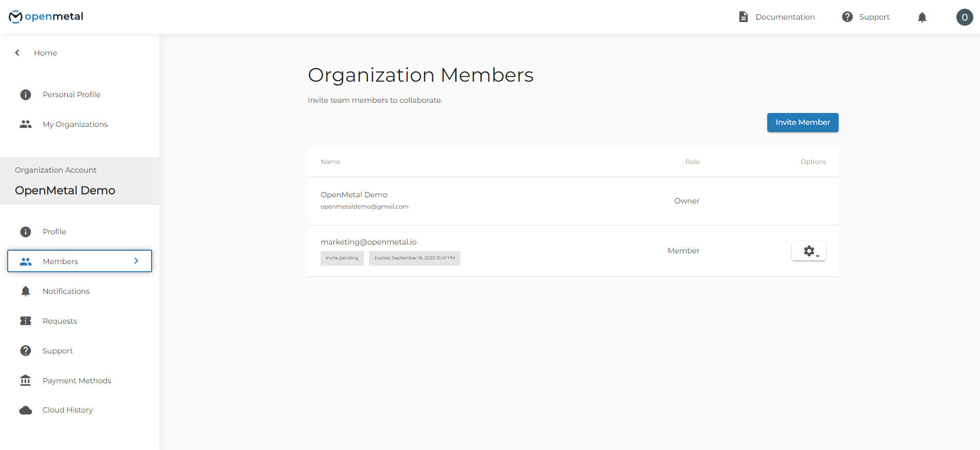Viewport: 980px width, 450px height.
Task: Click the Members sidebar item label
Action: pyautogui.click(x=61, y=261)
